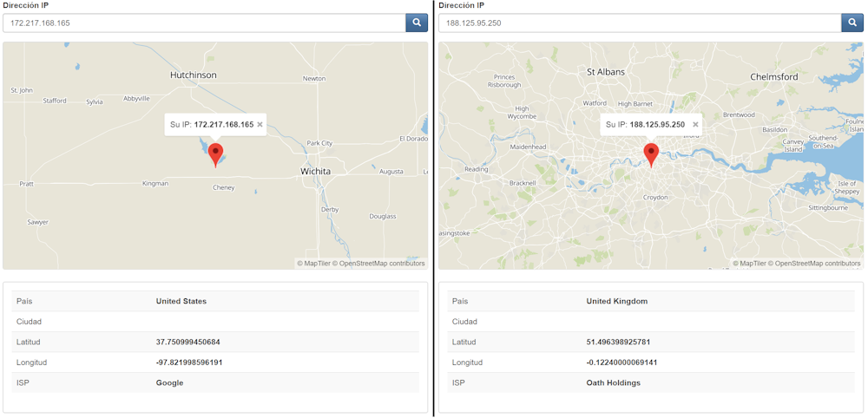Click the Google ISP value
Viewport: 868px width, 418px height.
click(x=169, y=382)
